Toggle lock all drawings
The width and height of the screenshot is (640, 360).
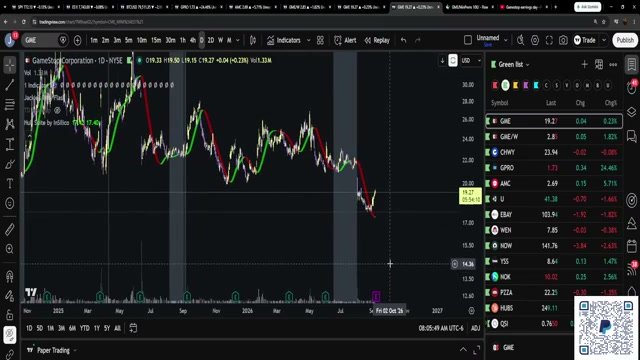click(x=10, y=316)
